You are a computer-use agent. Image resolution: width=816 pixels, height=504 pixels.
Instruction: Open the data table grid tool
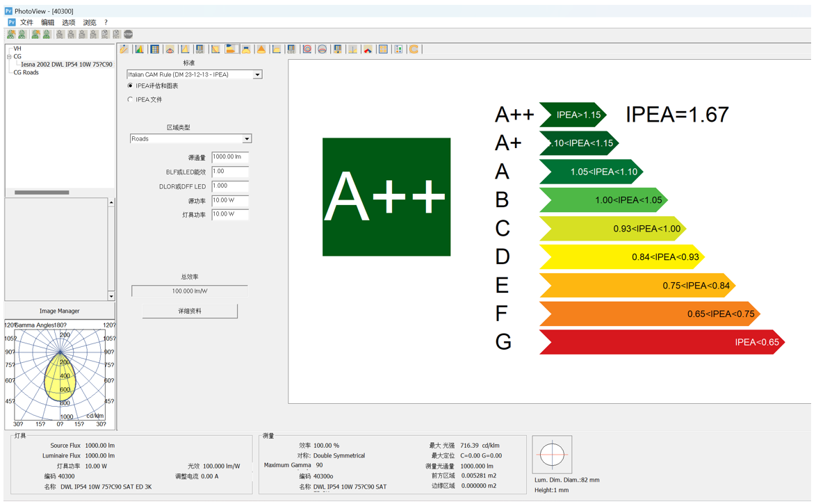pyautogui.click(x=155, y=49)
